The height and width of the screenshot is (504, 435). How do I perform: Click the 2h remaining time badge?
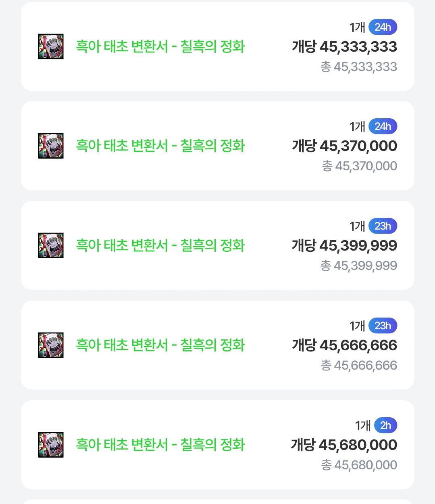tap(385, 425)
